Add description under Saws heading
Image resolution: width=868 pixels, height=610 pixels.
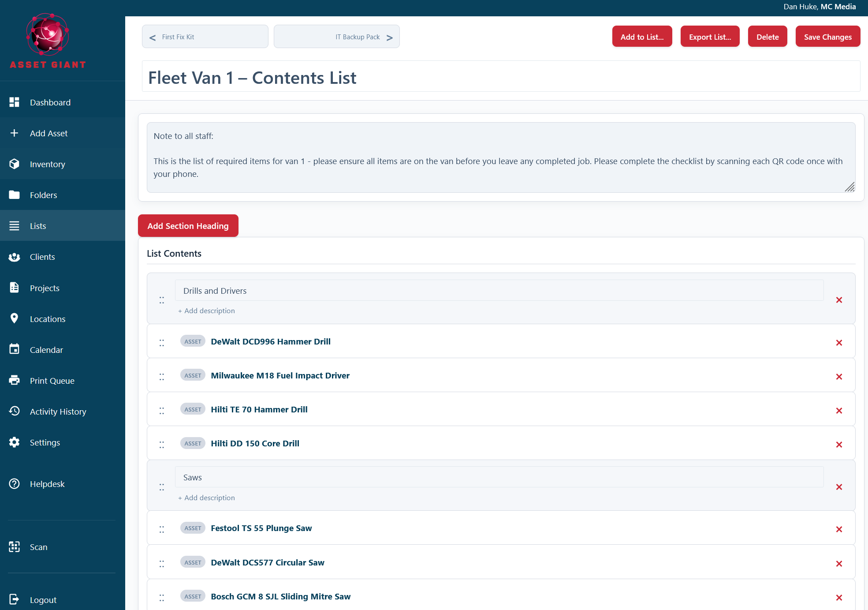click(206, 498)
